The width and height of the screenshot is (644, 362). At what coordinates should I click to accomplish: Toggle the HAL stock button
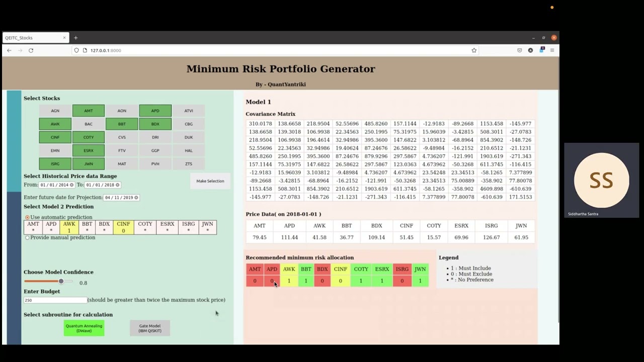[189, 150]
